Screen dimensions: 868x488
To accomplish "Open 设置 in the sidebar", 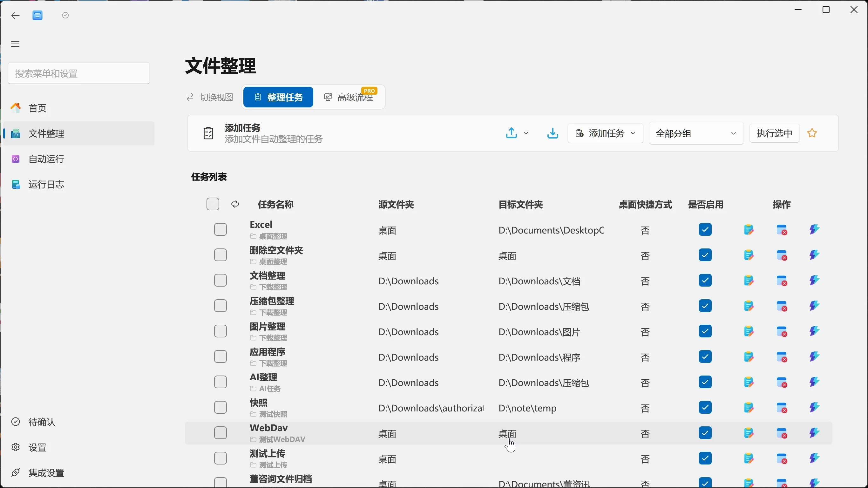I will click(x=79, y=448).
